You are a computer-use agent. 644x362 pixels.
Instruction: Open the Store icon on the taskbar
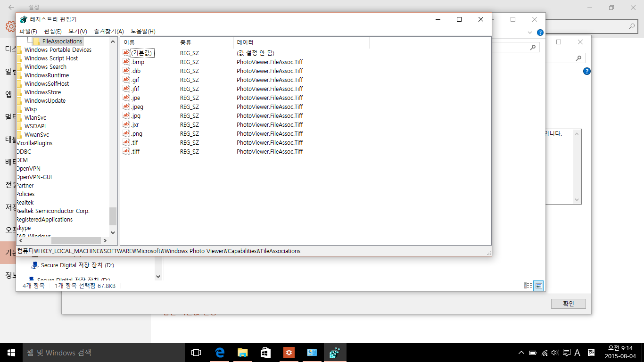(x=265, y=353)
